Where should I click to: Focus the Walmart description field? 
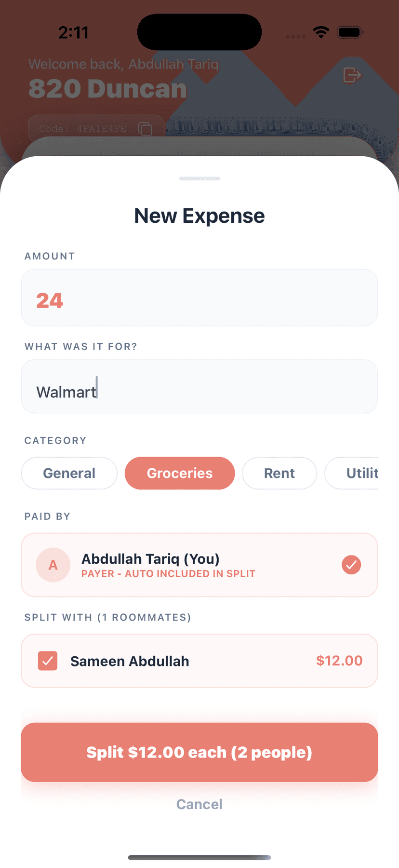[x=199, y=387]
